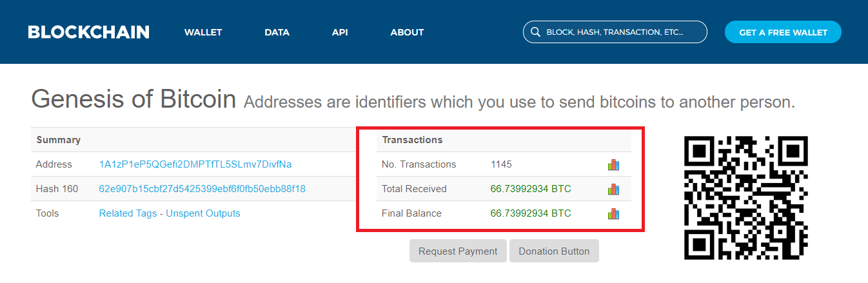
Task: Open the 1A1zP1eP5QGefi2DMPTfTL5SLmv7DivfNa address link
Action: click(195, 164)
